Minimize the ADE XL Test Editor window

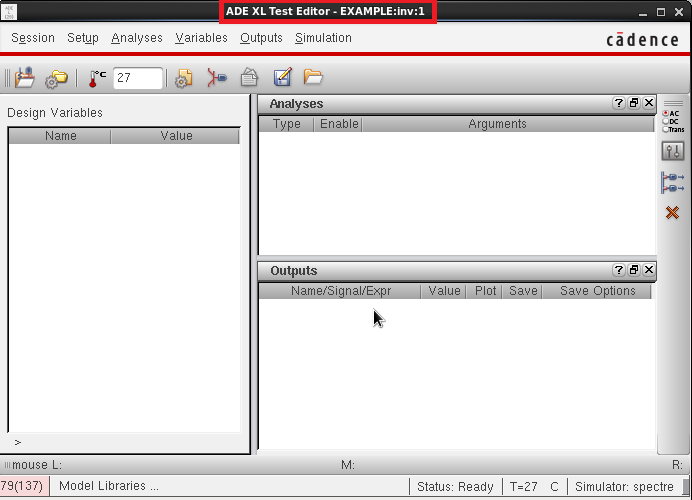(x=643, y=12)
